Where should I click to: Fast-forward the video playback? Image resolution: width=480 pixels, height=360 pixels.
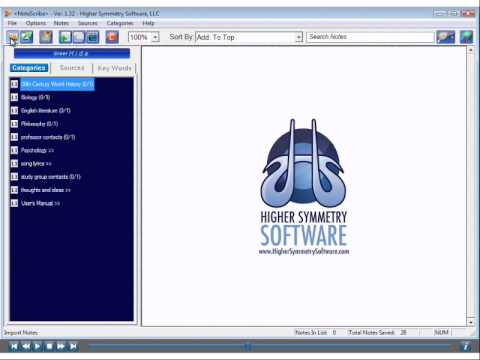coord(61,346)
